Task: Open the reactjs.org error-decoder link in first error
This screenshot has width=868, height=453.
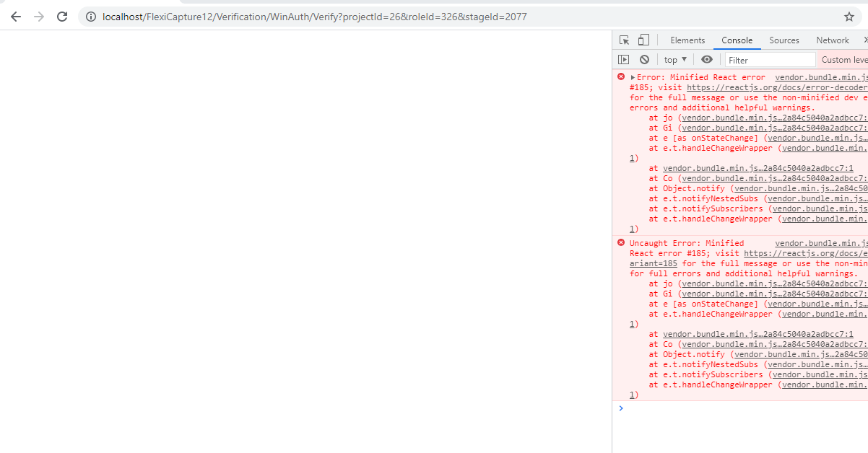Action: pos(777,87)
